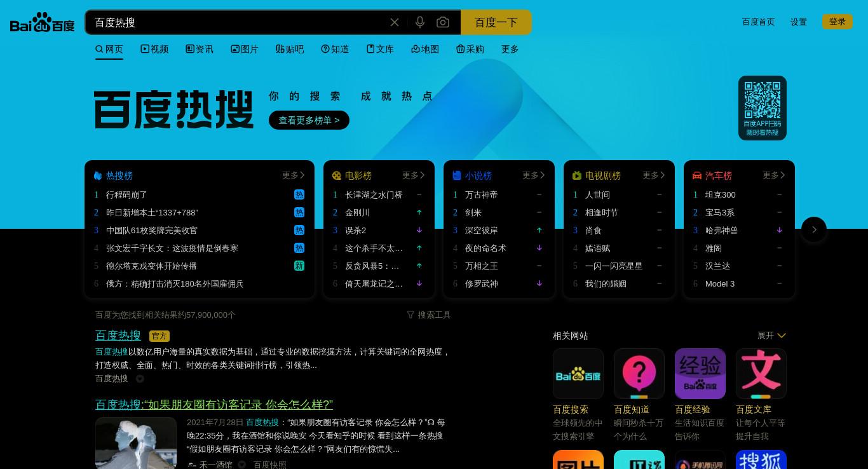Start voice search via microphone icon
This screenshot has height=469, width=868.
point(420,22)
